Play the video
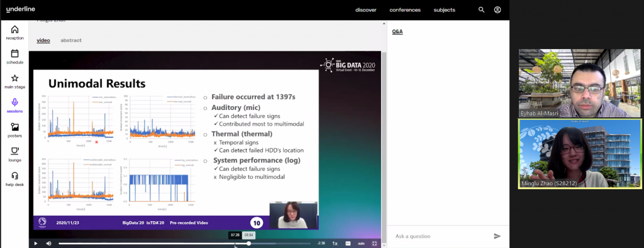The image size is (644, 248). (x=36, y=244)
